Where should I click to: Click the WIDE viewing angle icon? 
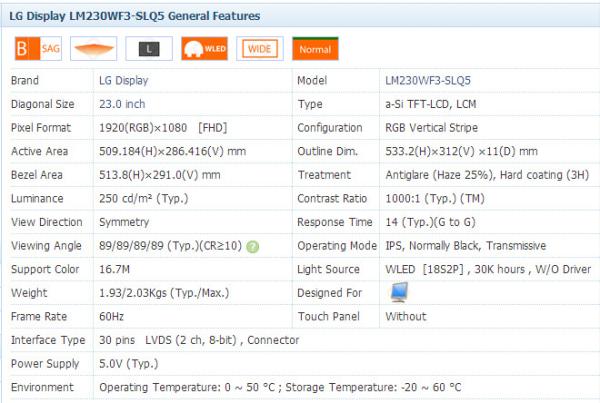tap(260, 49)
